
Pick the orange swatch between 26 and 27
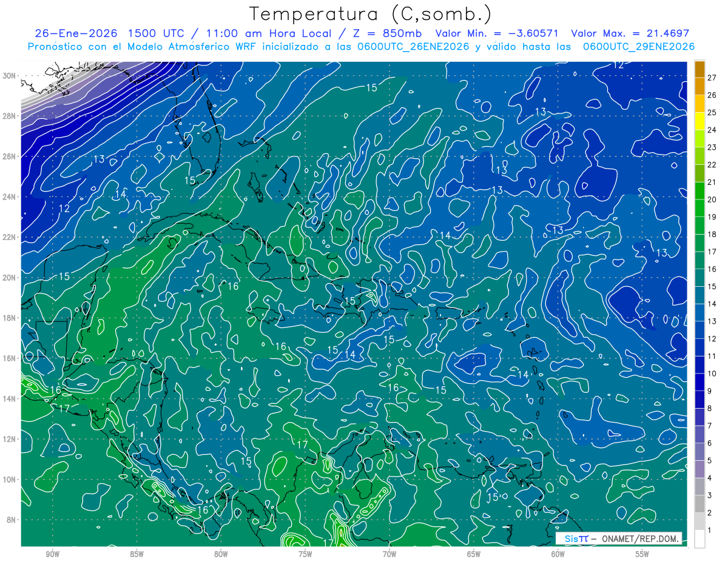pyautogui.click(x=699, y=87)
